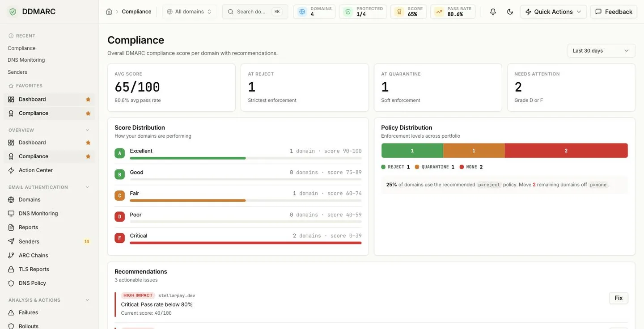The height and width of the screenshot is (329, 644).
Task: Click the DNS Policy shield icon
Action: [x=11, y=283]
